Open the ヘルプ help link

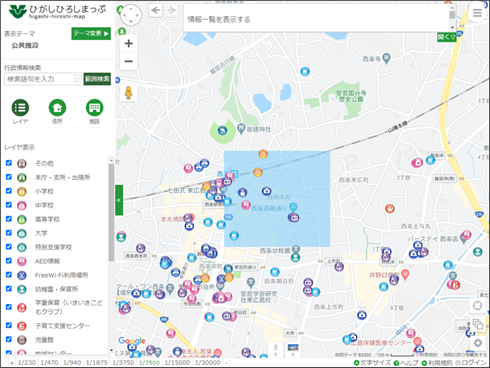(406, 363)
